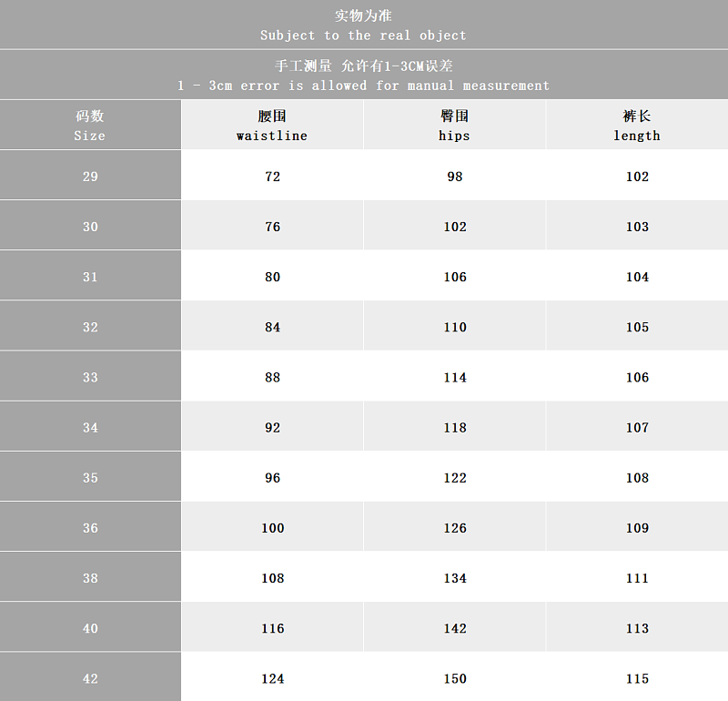Click the Size column header
The height and width of the screenshot is (701, 728).
tap(90, 126)
